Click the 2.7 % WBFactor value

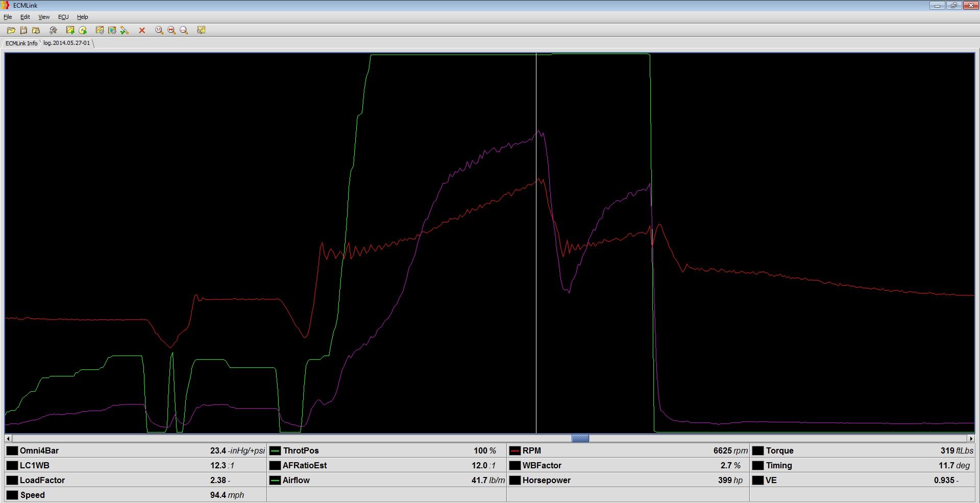(730, 465)
